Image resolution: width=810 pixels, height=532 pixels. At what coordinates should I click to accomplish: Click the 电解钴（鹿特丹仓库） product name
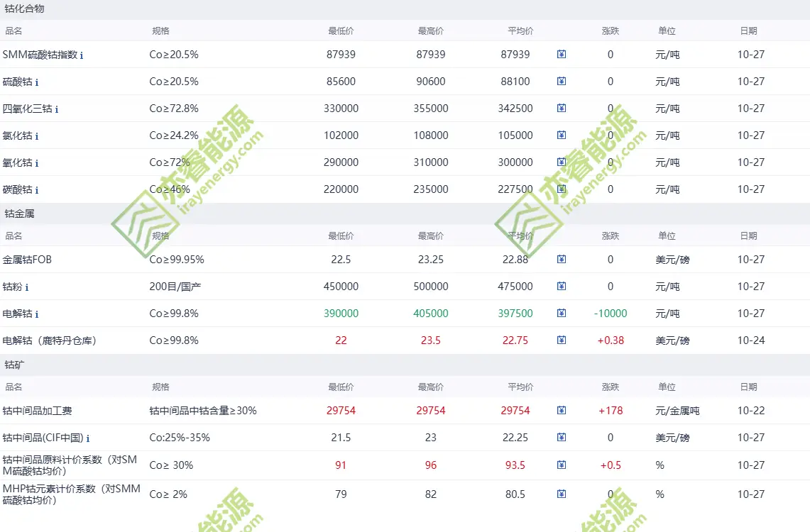point(50,340)
